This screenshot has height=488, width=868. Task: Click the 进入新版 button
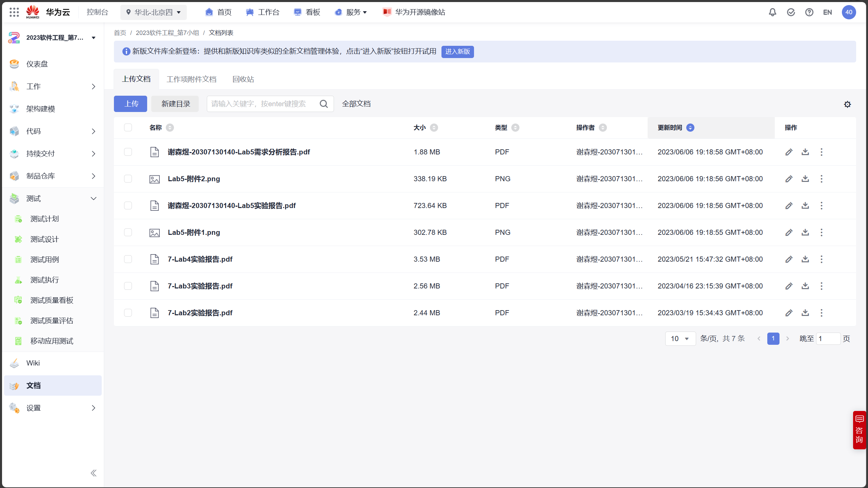[457, 52]
